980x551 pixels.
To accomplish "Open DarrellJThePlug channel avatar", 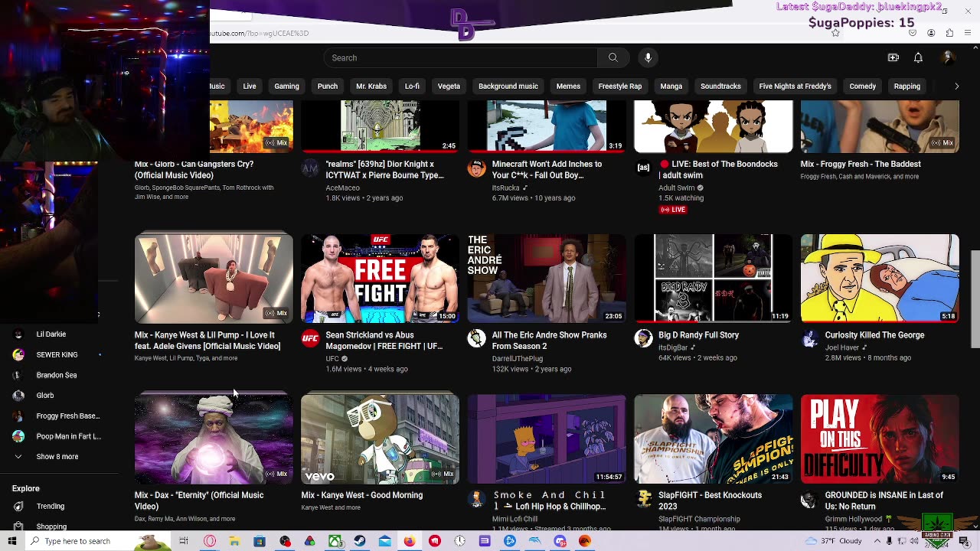I will tap(476, 339).
